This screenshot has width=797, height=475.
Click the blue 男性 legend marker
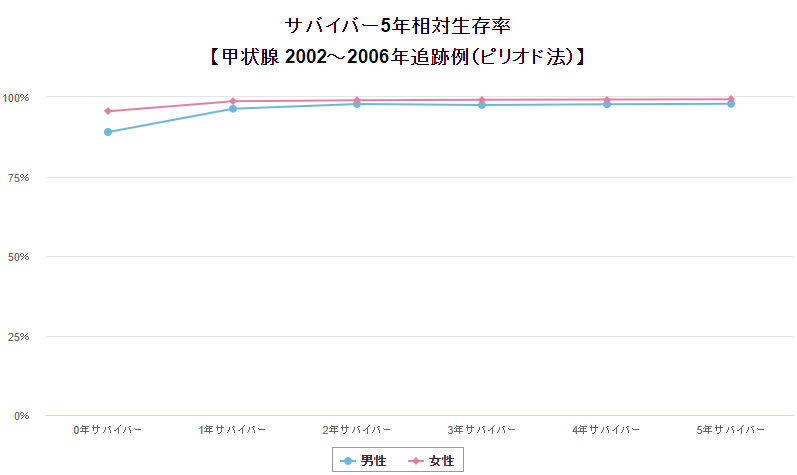click(347, 460)
